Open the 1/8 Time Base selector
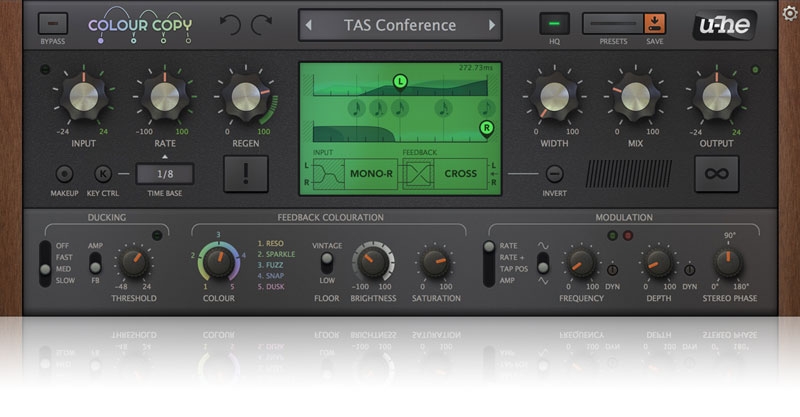 point(164,173)
